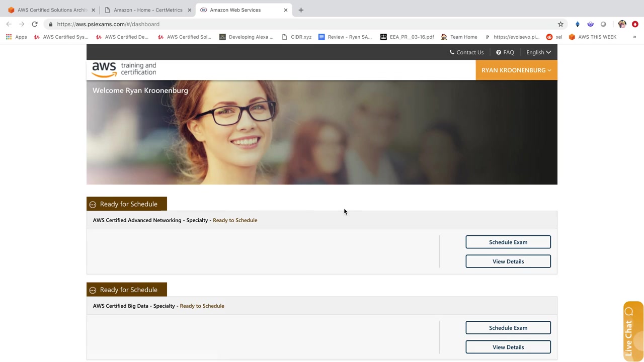
Task: Open the EEA_PR__03-16.pdf bookmark
Action: [x=407, y=37]
